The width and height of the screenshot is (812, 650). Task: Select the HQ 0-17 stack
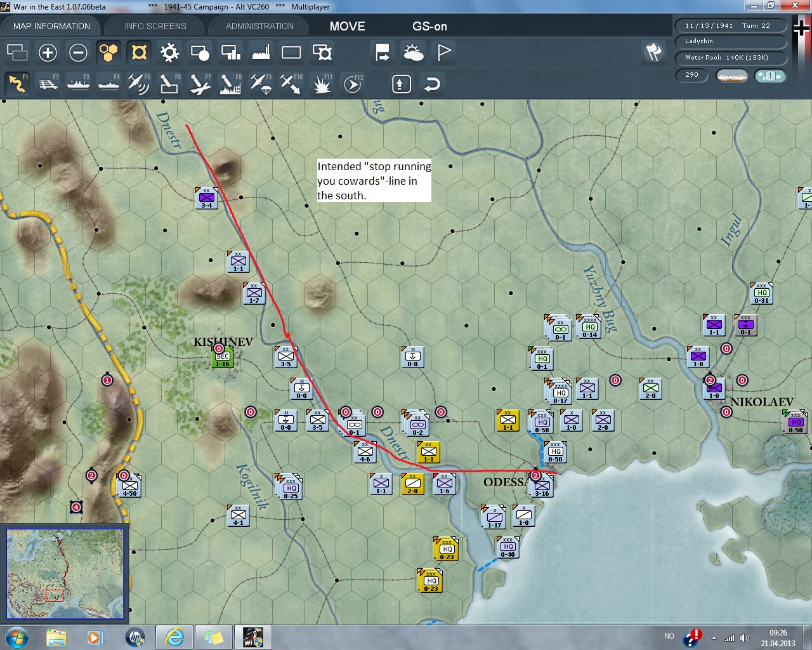pos(559,392)
